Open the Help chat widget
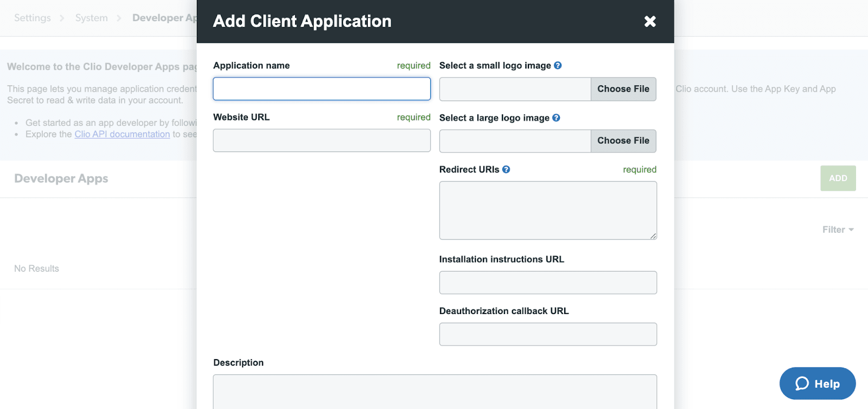Screen dimensions: 868x409 [x=818, y=384]
